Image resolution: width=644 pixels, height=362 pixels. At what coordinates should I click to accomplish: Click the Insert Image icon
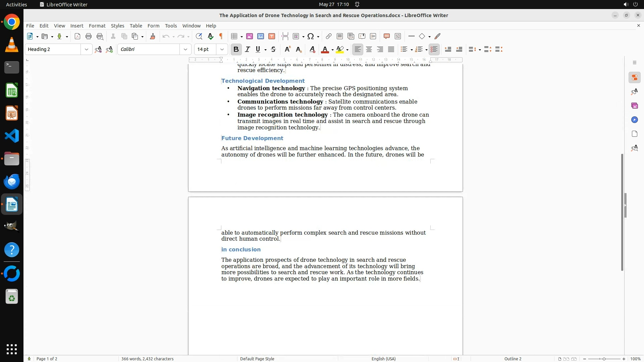point(250,36)
